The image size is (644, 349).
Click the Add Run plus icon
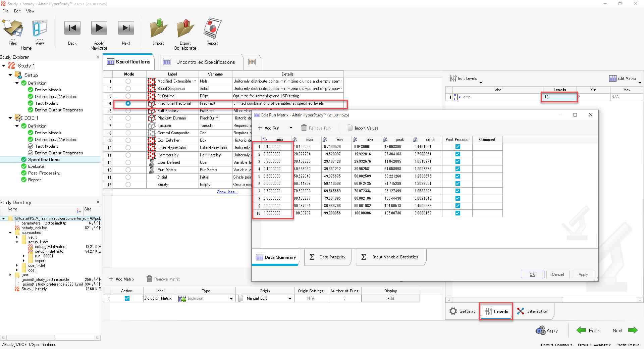(x=260, y=128)
